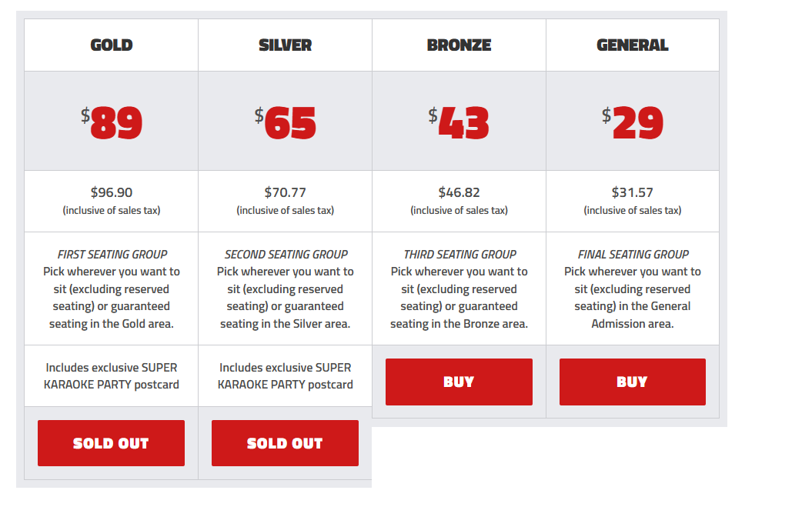
Task: Click the THIRD SEATING GROUP description
Action: click(x=459, y=289)
